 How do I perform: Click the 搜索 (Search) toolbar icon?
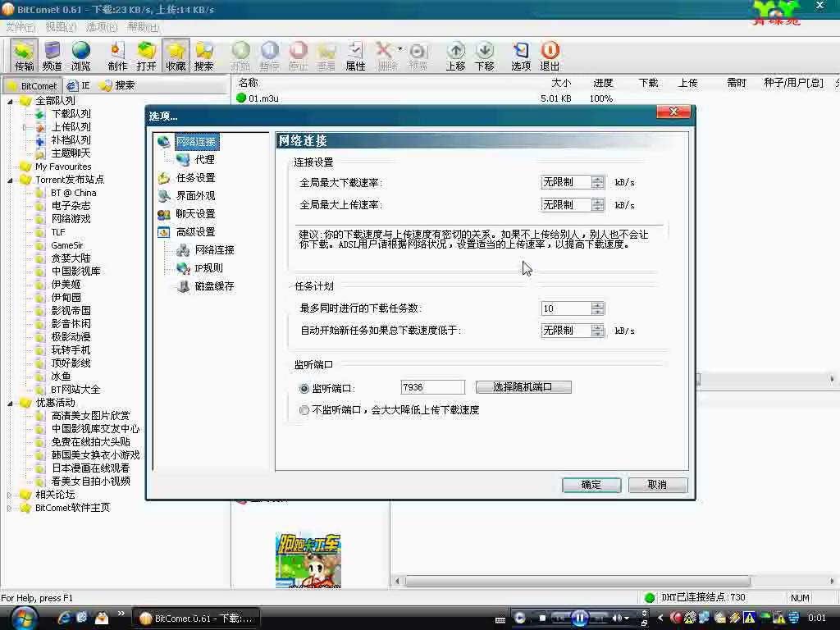click(204, 56)
